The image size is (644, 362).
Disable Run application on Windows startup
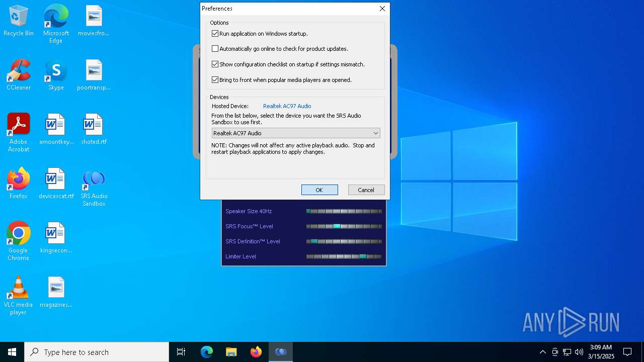[215, 34]
